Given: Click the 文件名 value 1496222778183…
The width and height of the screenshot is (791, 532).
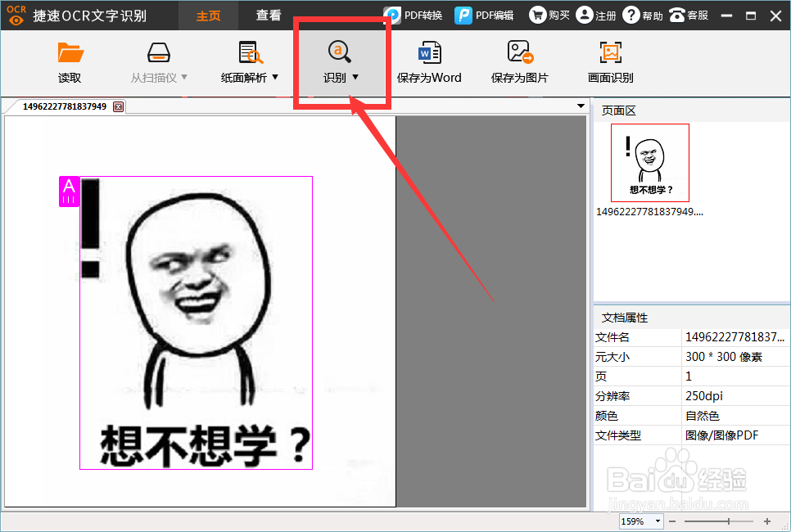Looking at the screenshot, I should pos(735,337).
